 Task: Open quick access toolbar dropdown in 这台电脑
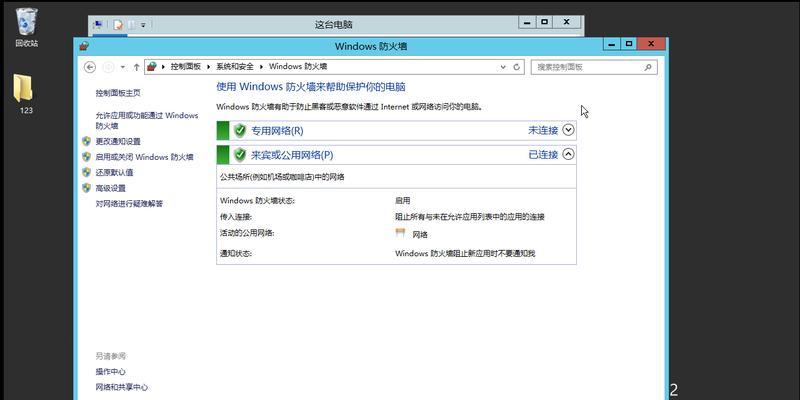tap(143, 24)
